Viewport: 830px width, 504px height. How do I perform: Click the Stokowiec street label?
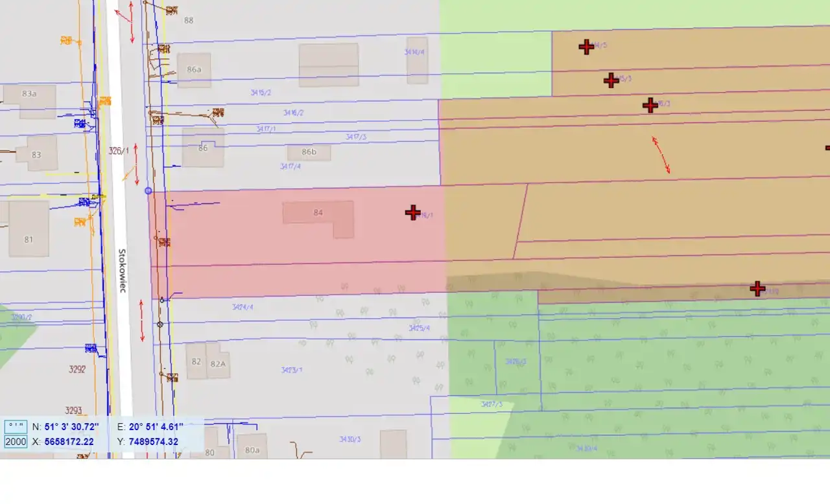coord(122,270)
